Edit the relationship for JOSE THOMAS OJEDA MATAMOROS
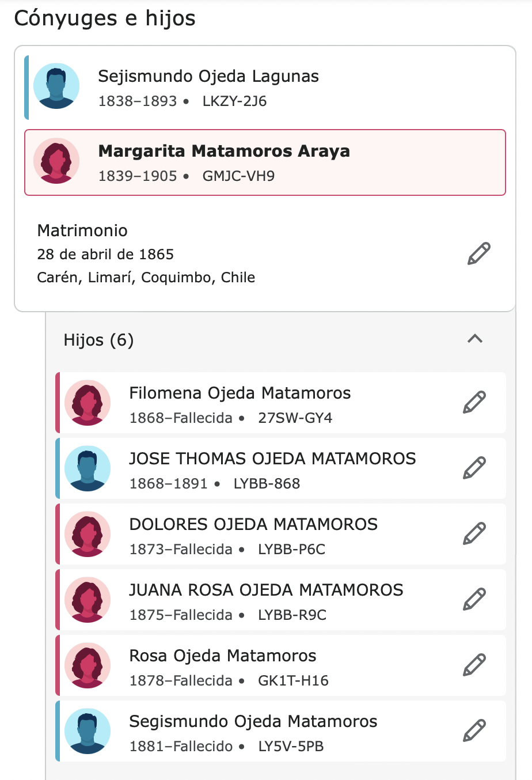The width and height of the screenshot is (532, 780). pyautogui.click(x=474, y=468)
